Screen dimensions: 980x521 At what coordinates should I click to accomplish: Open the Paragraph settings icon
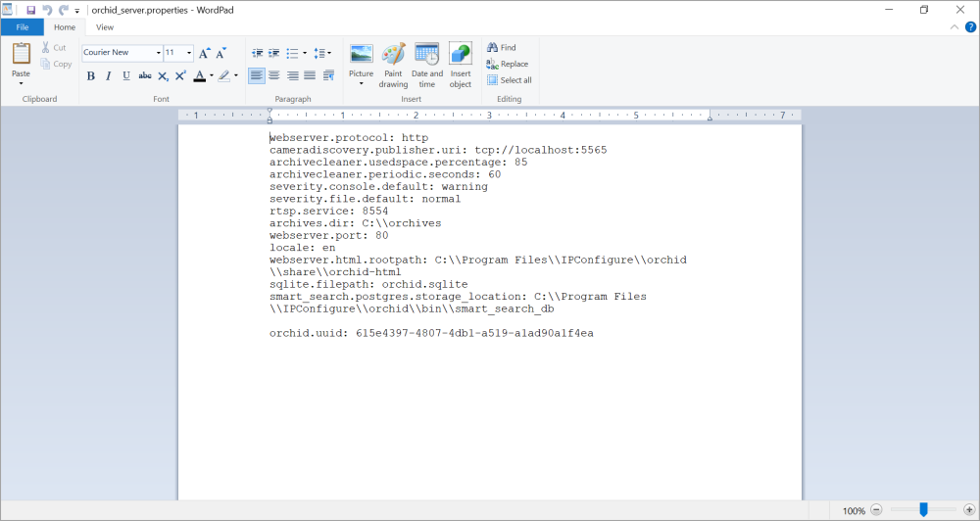click(328, 75)
